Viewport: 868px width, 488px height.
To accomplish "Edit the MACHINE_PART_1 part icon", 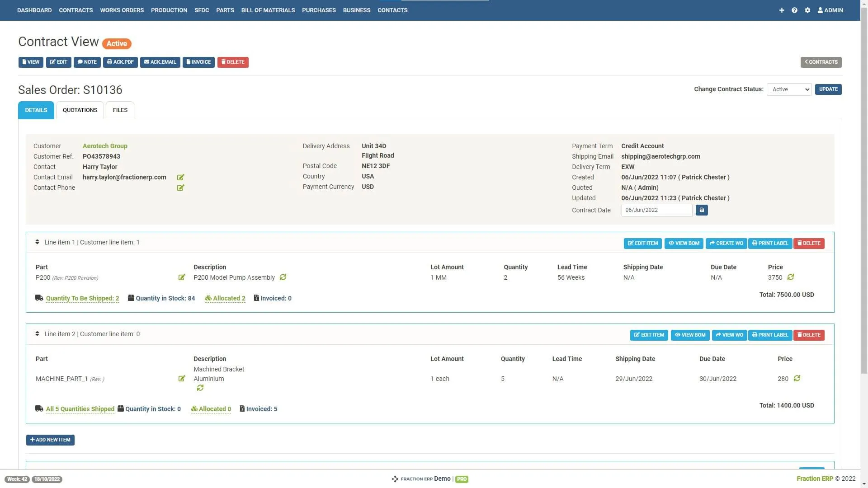I will (181, 379).
